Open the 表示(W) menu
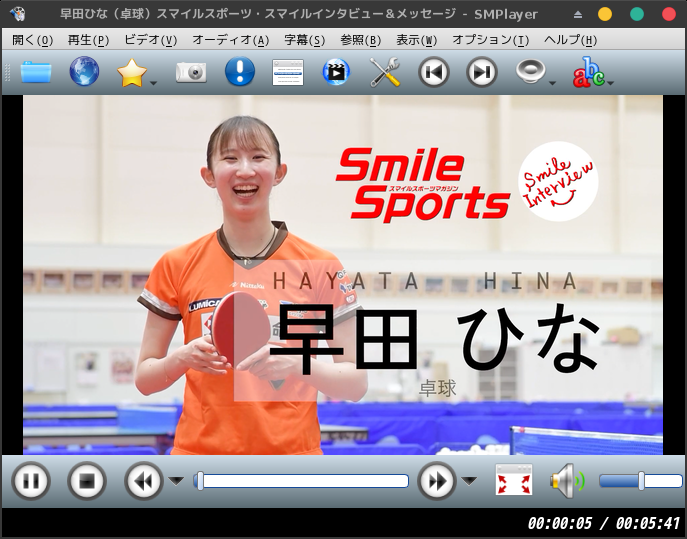 coord(416,40)
